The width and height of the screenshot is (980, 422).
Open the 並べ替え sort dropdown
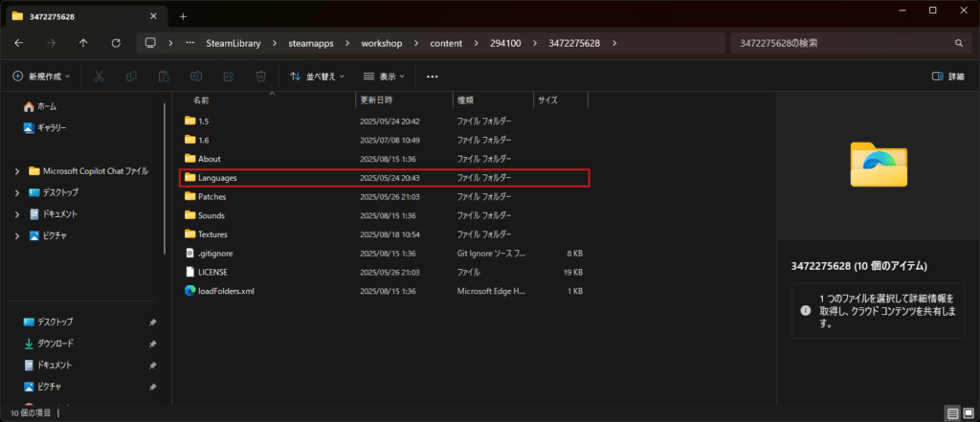click(317, 77)
